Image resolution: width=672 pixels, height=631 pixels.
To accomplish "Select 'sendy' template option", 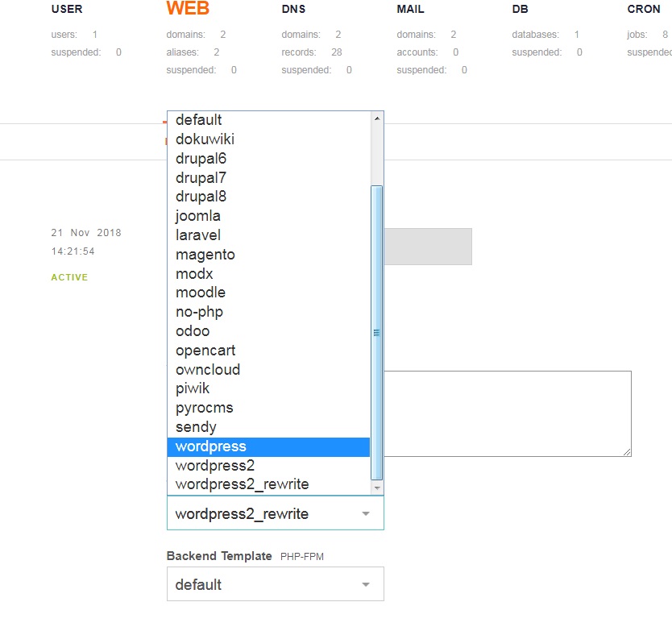I will pos(268,427).
